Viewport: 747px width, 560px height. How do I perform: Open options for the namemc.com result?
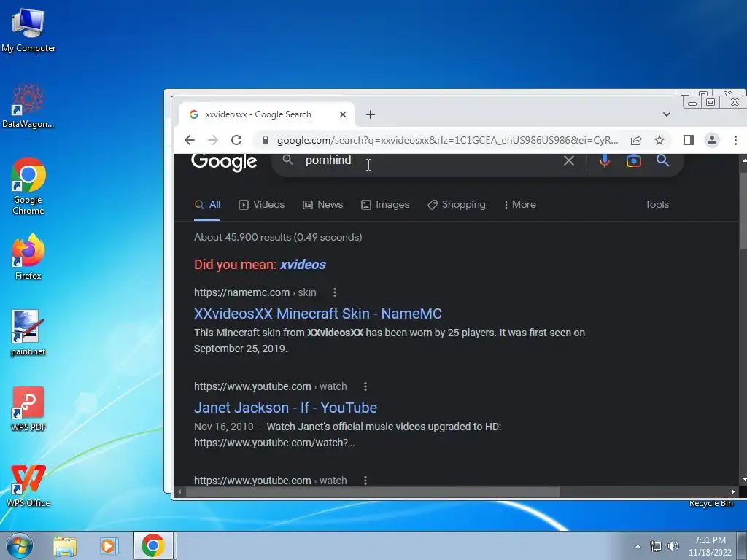335,292
